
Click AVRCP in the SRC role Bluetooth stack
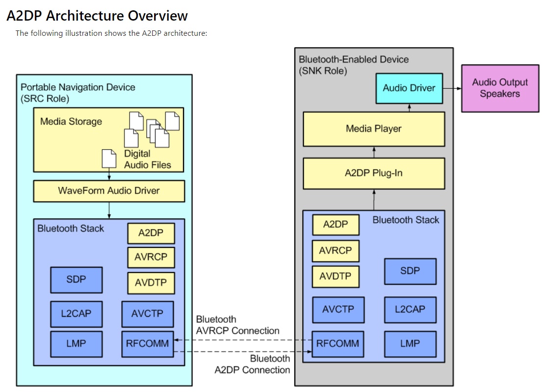151,257
